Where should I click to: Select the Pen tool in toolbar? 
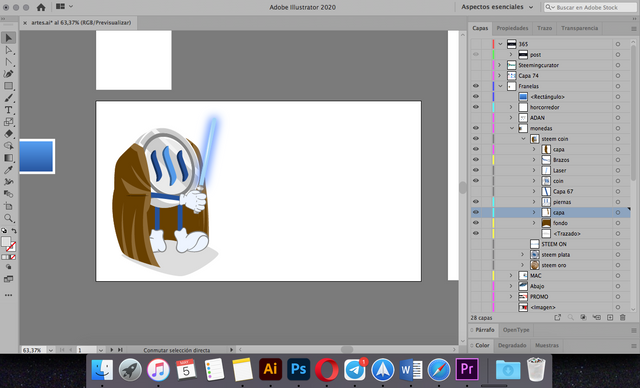point(8,74)
